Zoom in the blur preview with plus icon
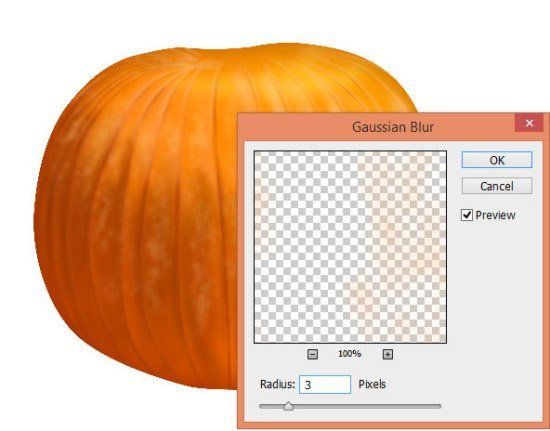The image size is (550, 431). coord(388,354)
